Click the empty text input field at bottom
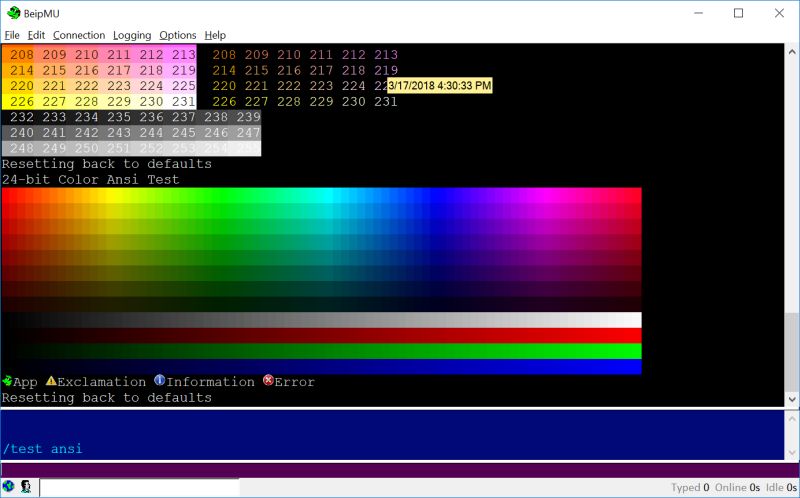800x498 pixels. click(139, 487)
